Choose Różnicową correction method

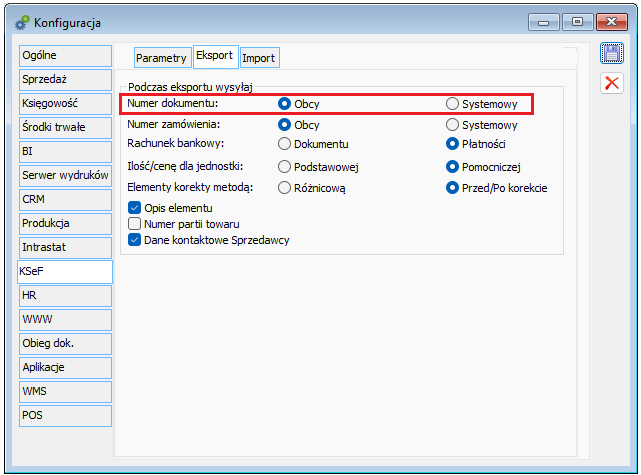point(285,187)
